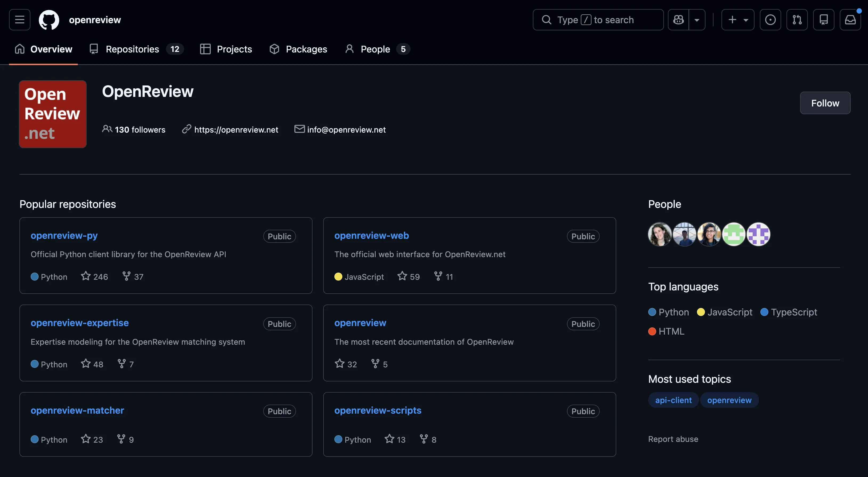
Task: Follow the OpenReview organization
Action: point(825,103)
